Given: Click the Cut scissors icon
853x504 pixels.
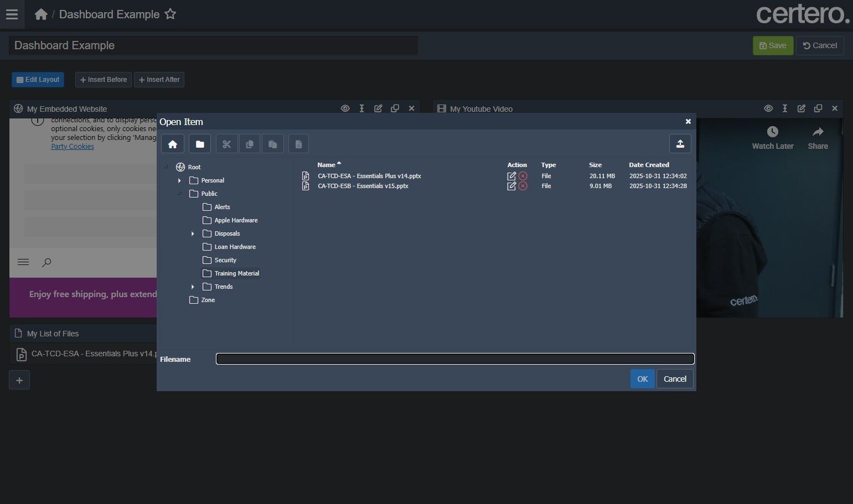Looking at the screenshot, I should pyautogui.click(x=226, y=144).
